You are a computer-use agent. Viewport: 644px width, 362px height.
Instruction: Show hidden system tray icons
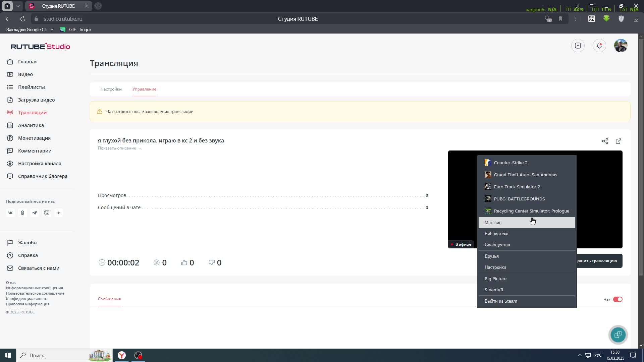point(580,355)
